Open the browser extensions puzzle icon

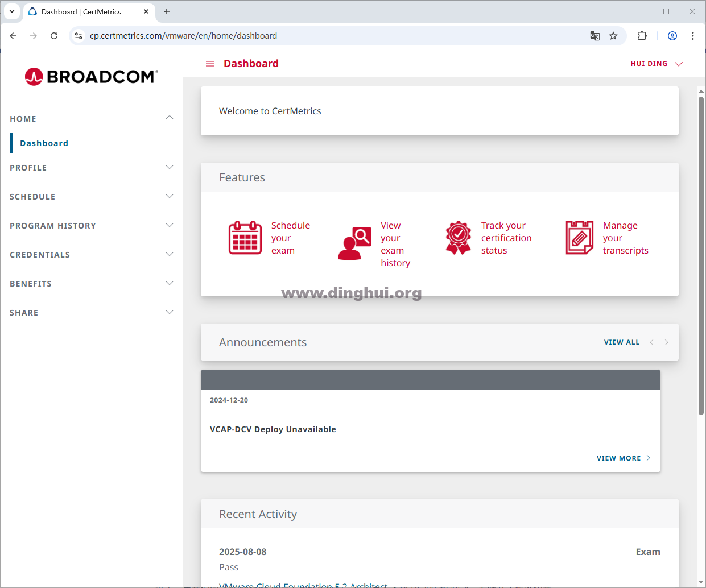[x=642, y=36]
